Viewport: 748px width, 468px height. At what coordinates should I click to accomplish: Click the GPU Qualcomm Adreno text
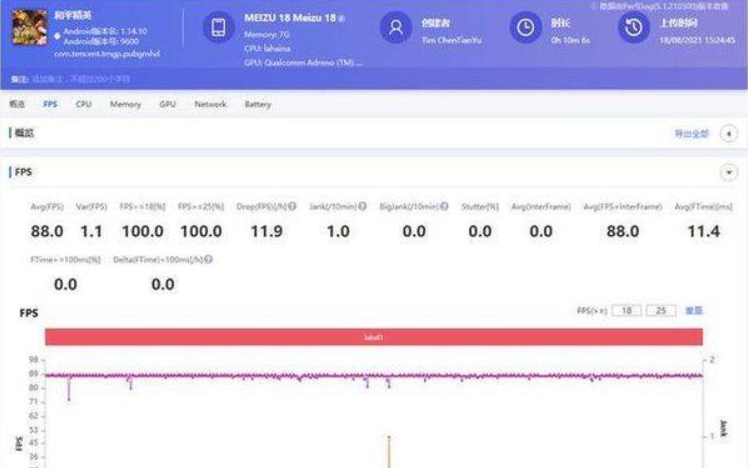pos(303,62)
